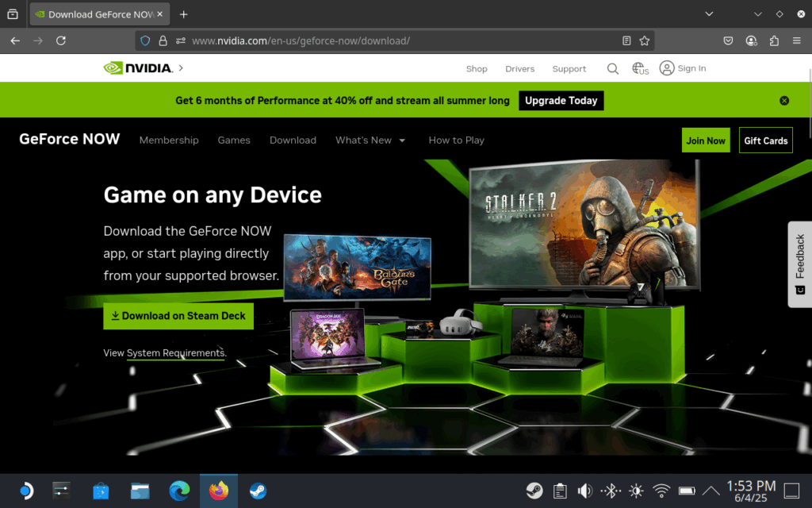Open the clipboard tray icon

point(560,491)
